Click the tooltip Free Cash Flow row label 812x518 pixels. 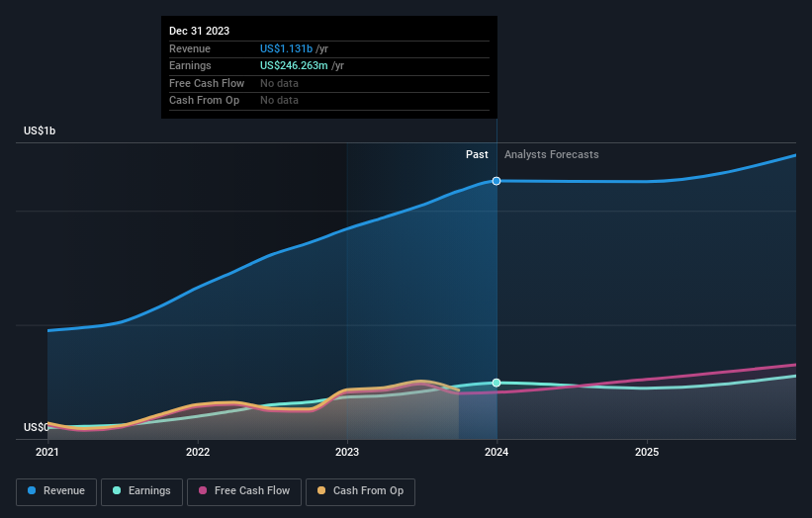(207, 83)
